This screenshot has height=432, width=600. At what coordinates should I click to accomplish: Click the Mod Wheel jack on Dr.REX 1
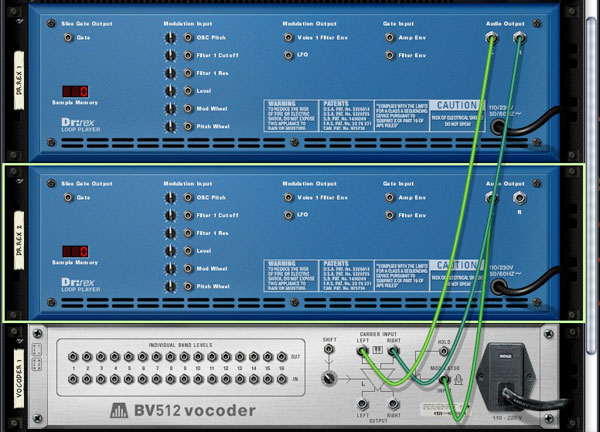click(x=188, y=109)
